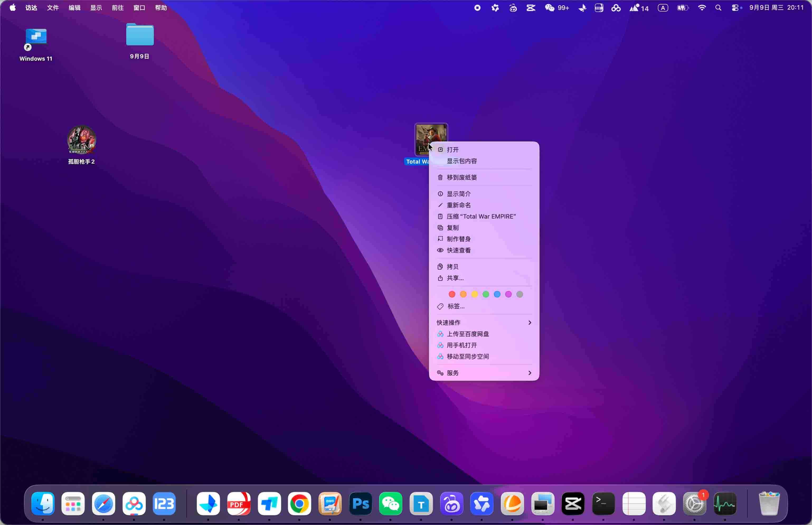Image resolution: width=812 pixels, height=525 pixels.
Task: Apply the red tag color
Action: 452,294
